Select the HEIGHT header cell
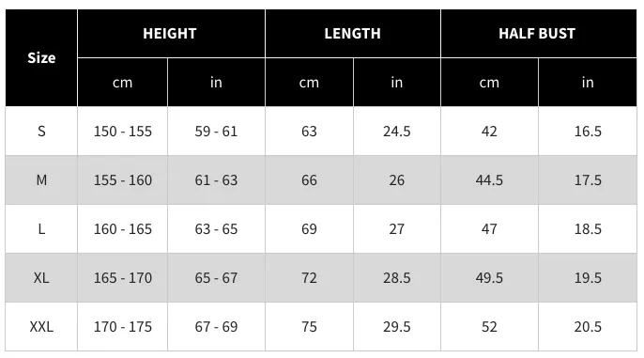Screen dimensions: 644x358 [x=171, y=33]
